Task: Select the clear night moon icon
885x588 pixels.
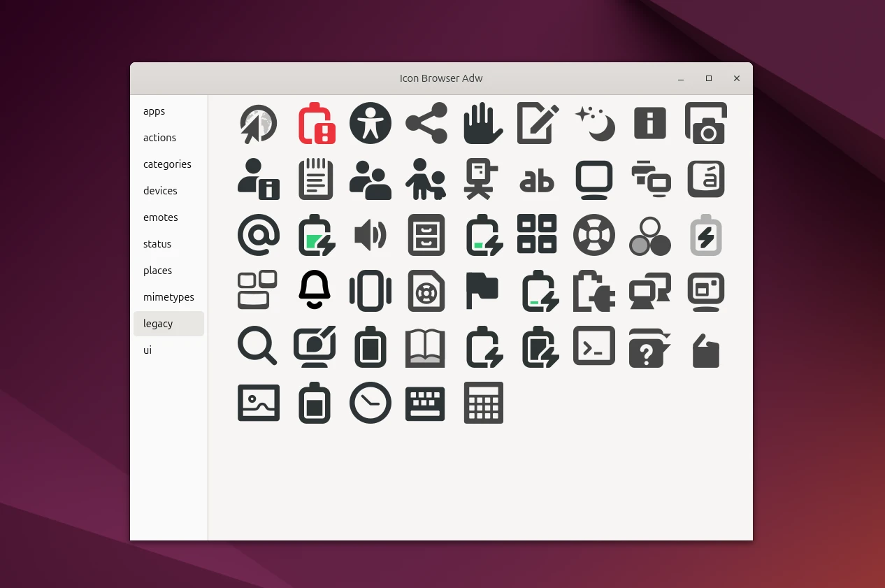Action: click(594, 123)
